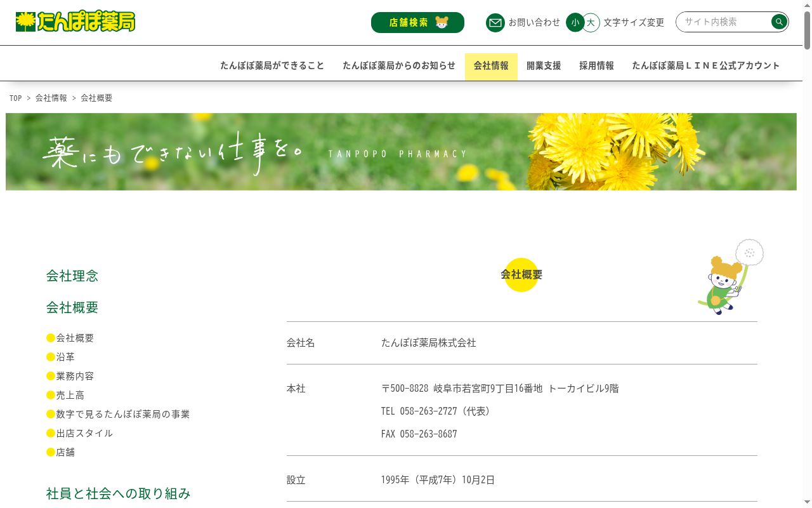
Task: Click the bear mascot icon in 店舗検索
Action: tap(442, 22)
